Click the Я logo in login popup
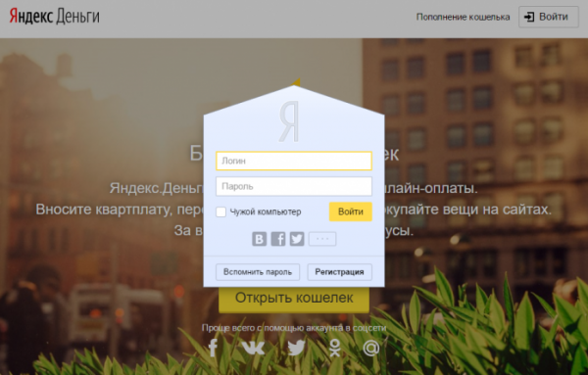 [289, 121]
